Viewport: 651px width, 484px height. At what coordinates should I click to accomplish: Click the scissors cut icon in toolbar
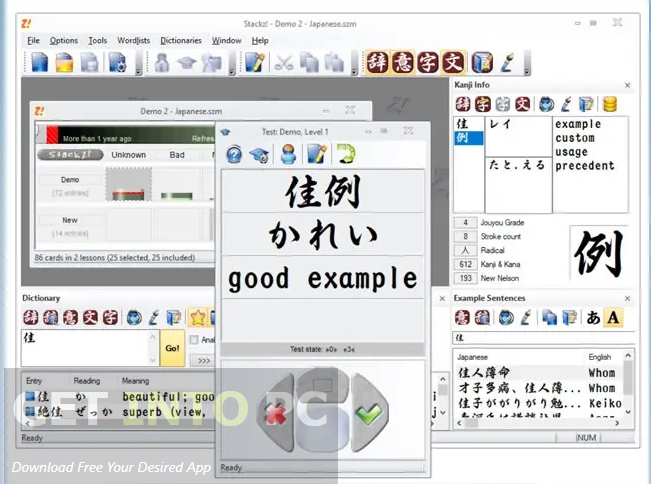(x=284, y=63)
